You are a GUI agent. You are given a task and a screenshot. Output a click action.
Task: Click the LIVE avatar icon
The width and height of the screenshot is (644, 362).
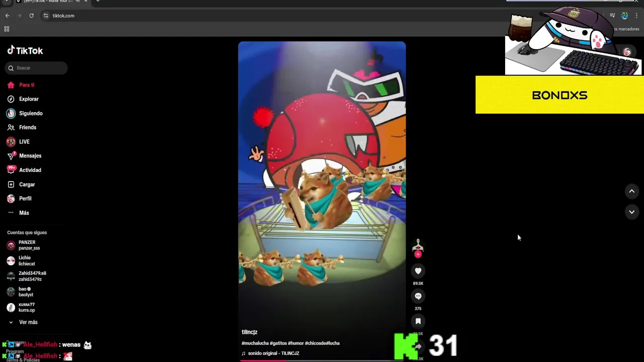(x=11, y=142)
